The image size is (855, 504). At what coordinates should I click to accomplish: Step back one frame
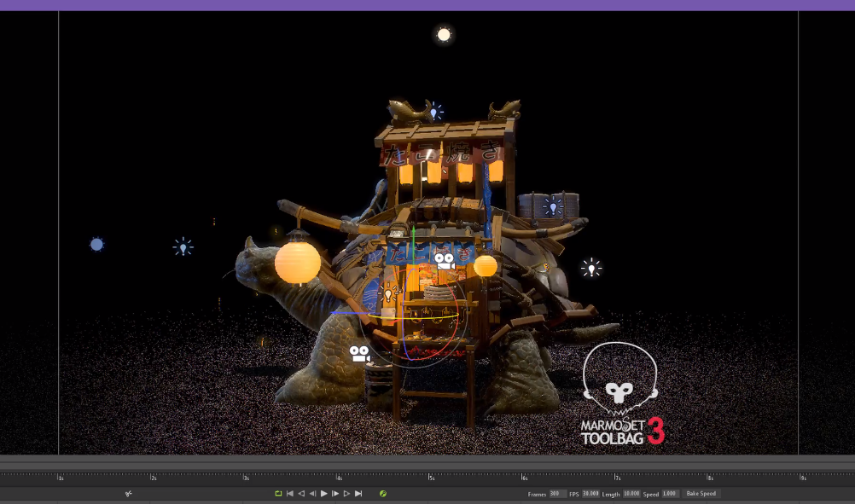[312, 494]
